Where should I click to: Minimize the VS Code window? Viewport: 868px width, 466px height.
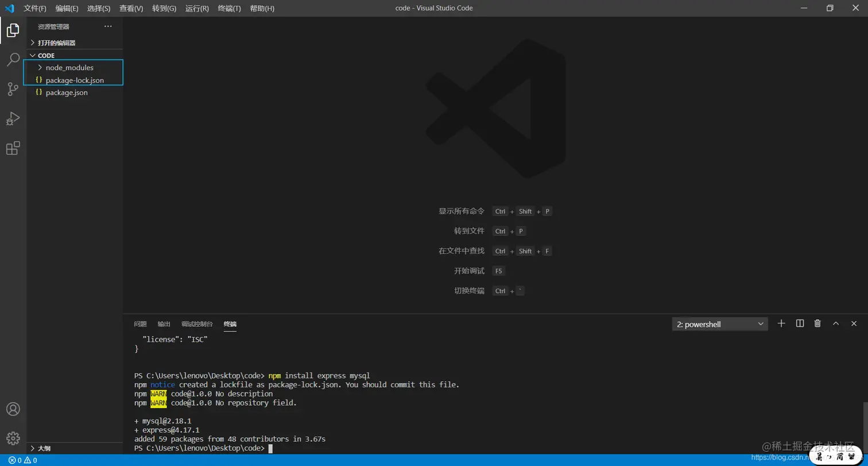(x=803, y=8)
